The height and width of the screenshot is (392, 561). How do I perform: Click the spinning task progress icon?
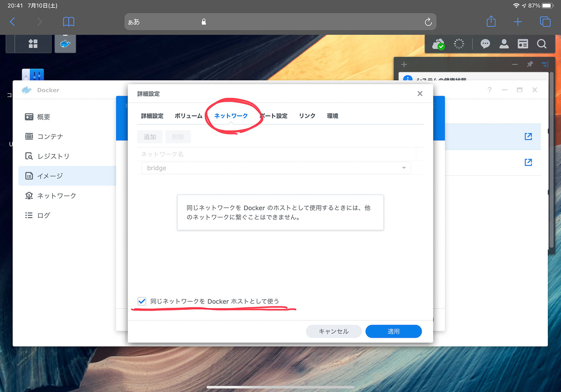[459, 44]
